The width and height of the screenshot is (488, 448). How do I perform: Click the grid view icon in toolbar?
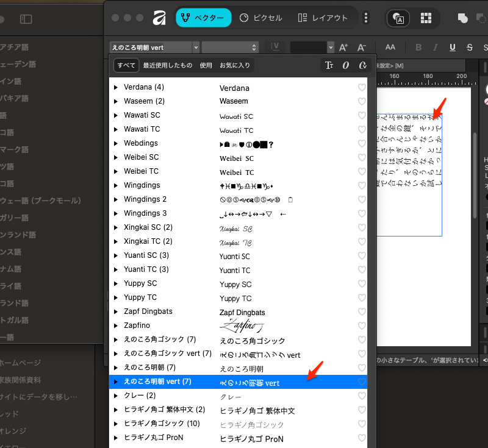pyautogui.click(x=426, y=18)
